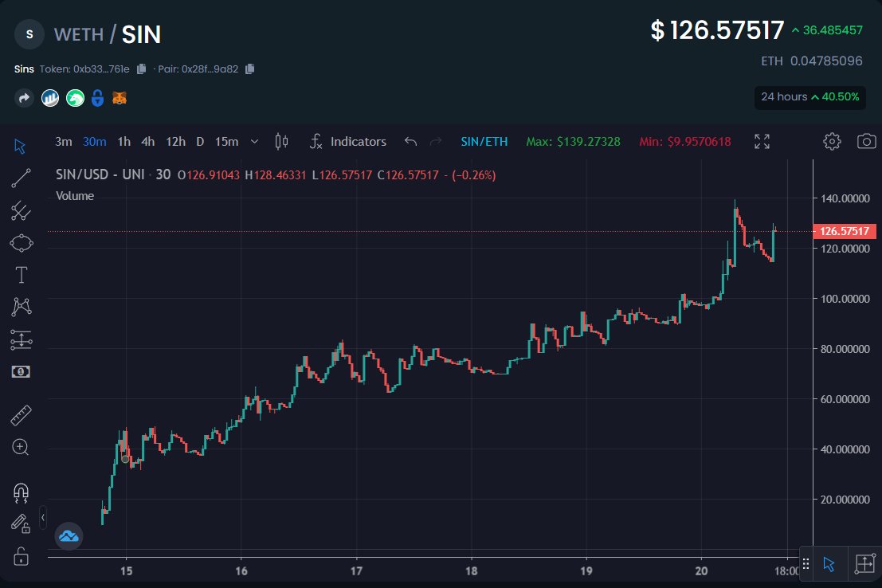Screen dimensions: 882x588
Task: Click the S token avatar
Action: click(x=29, y=34)
